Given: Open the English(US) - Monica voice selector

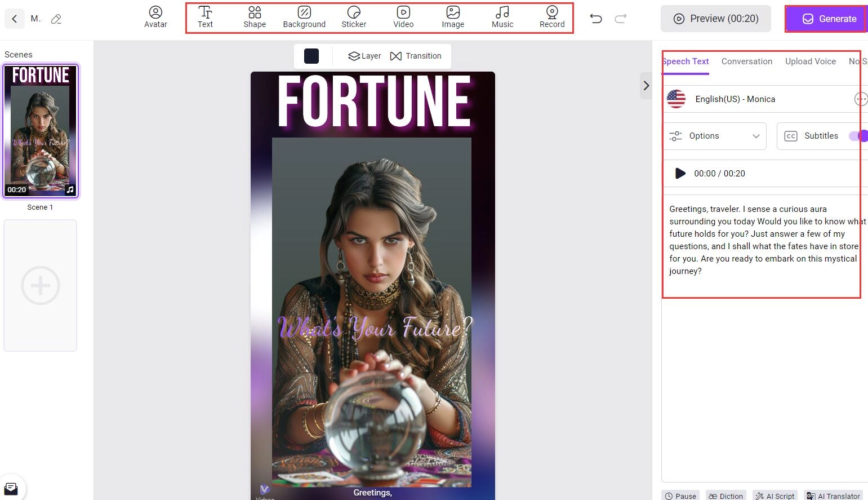Looking at the screenshot, I should click(x=735, y=99).
